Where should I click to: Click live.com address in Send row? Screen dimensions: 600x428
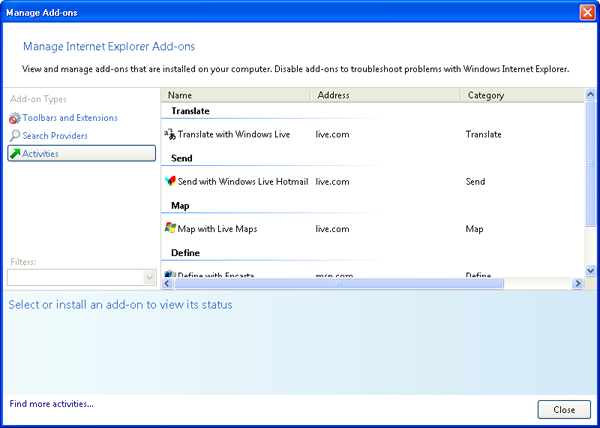[332, 182]
